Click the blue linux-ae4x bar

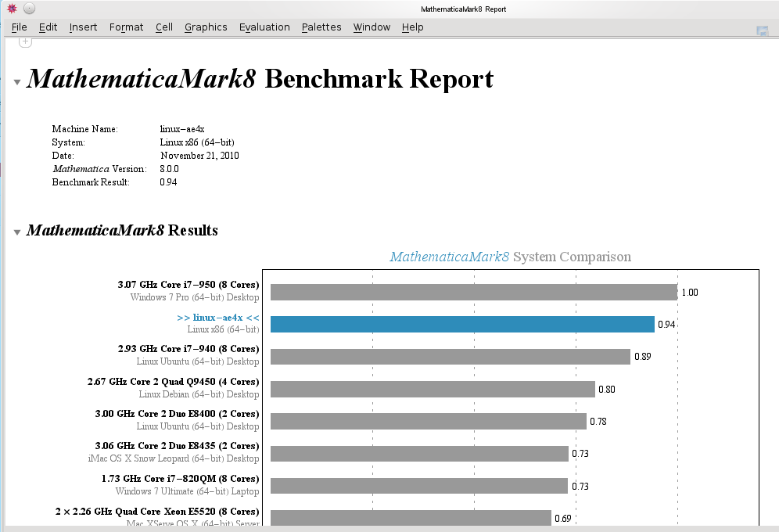click(x=462, y=325)
